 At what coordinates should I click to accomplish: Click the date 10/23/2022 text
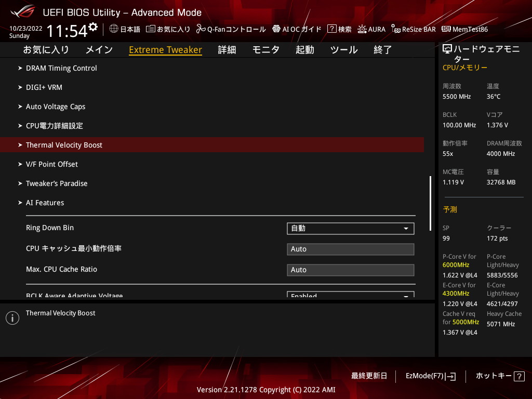pyautogui.click(x=26, y=29)
